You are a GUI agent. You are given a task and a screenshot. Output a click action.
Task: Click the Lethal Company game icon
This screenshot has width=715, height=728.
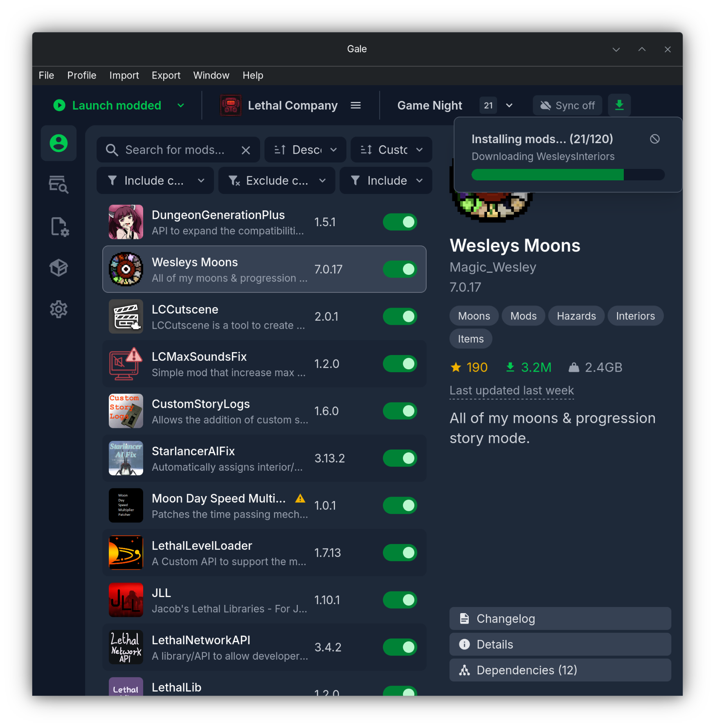[231, 106]
